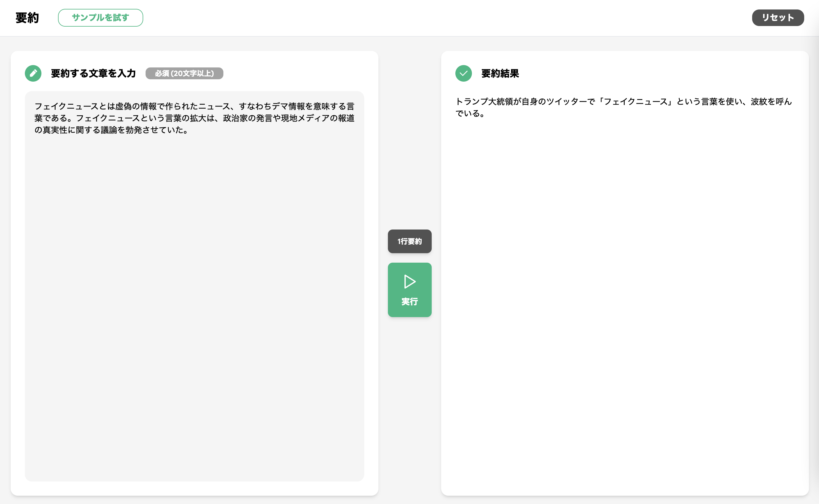Click the green checkmark icon beside 要約結果
This screenshot has height=504, width=819.
[x=464, y=73]
